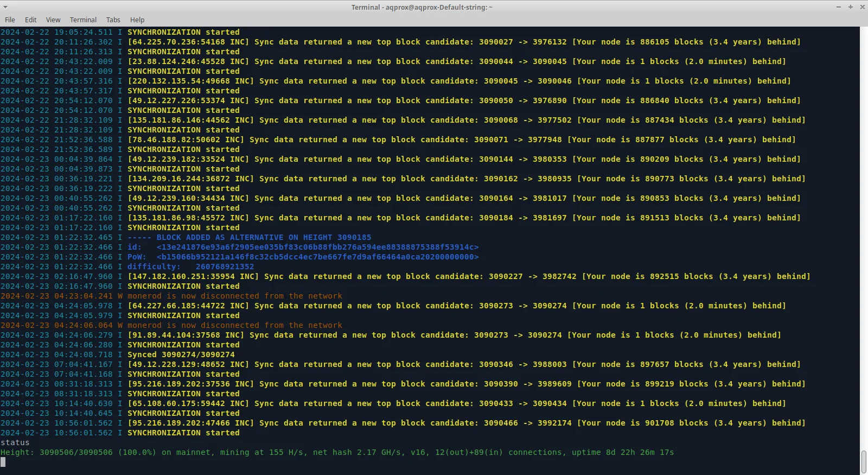Image resolution: width=868 pixels, height=475 pixels.
Task: Click the block id hash line
Action: (x=303, y=247)
